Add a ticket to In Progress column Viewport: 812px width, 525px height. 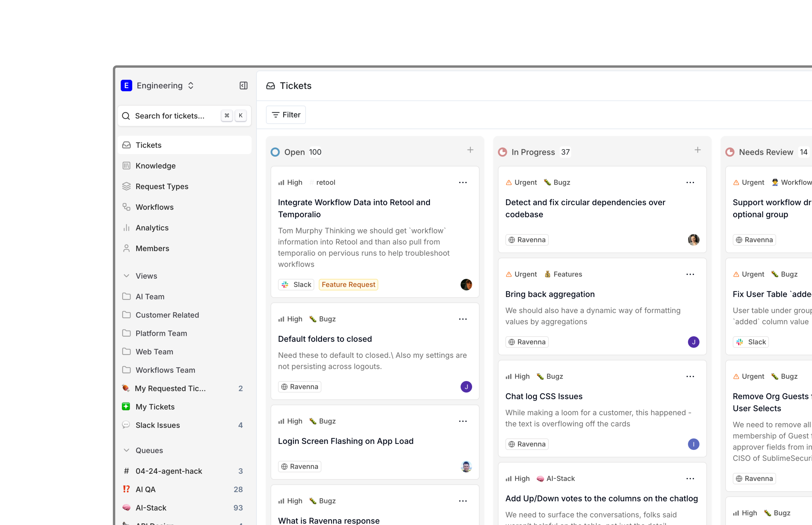coord(698,150)
